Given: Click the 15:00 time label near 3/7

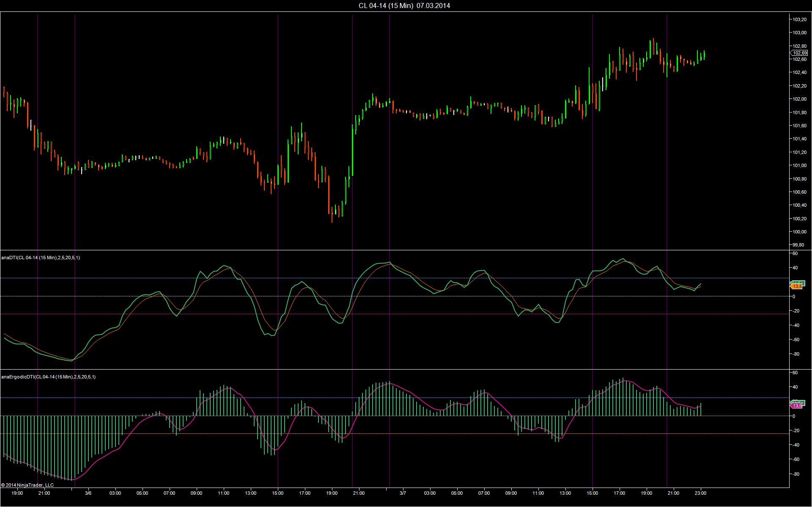Looking at the screenshot, I should point(592,493).
